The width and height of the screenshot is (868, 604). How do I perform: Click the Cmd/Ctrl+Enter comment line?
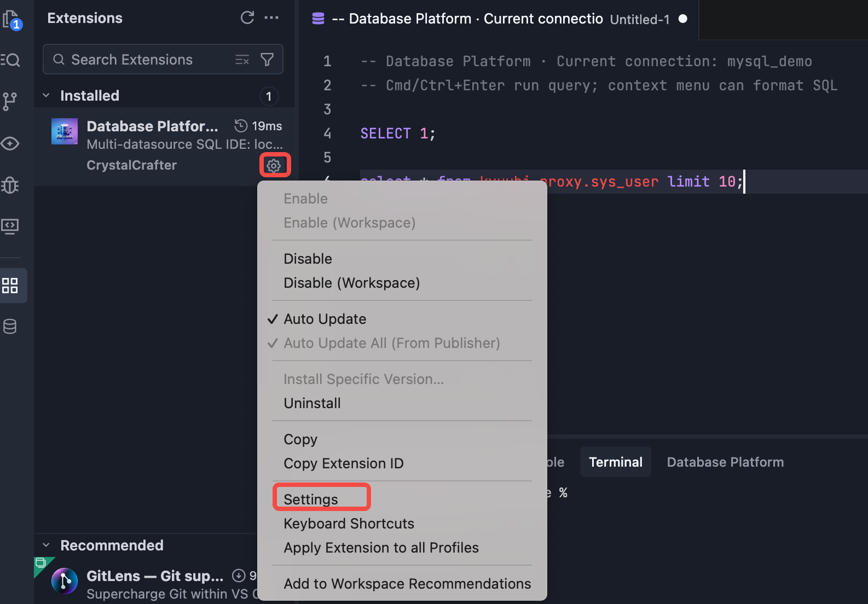point(599,85)
